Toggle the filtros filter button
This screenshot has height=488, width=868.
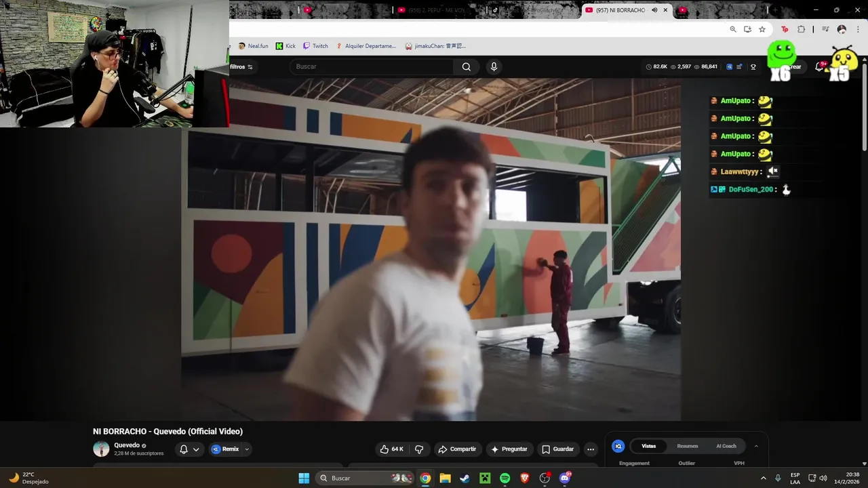[x=241, y=66]
